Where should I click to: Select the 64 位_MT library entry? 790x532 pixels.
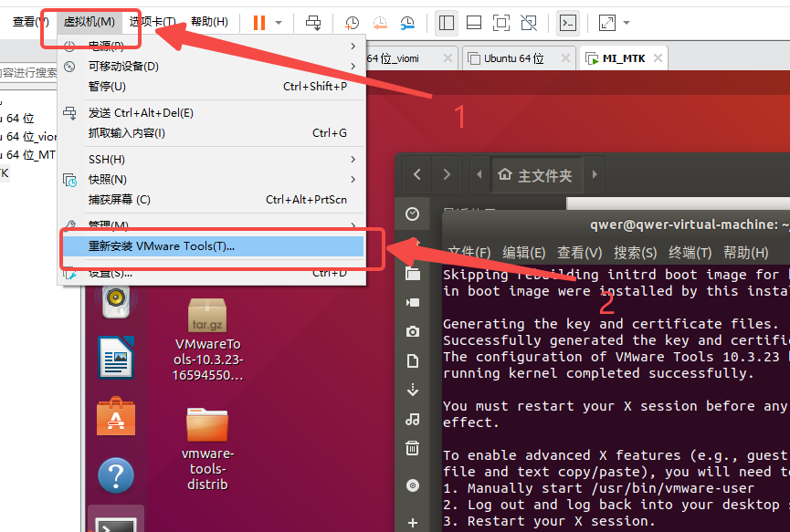(27, 154)
